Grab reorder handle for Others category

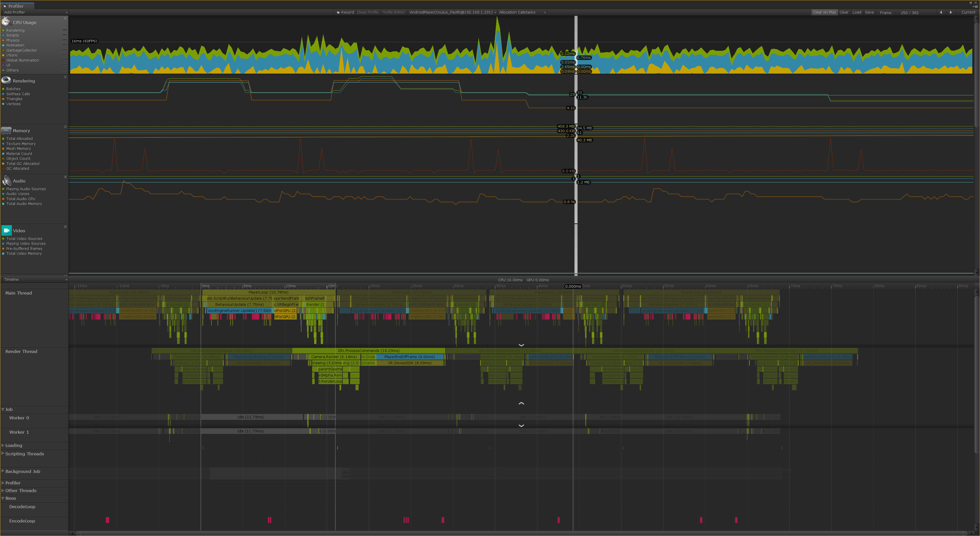coord(64,70)
